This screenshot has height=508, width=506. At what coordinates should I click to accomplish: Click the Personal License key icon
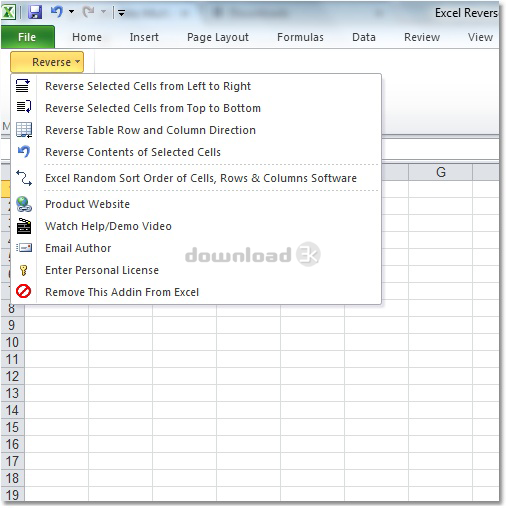[x=23, y=270]
